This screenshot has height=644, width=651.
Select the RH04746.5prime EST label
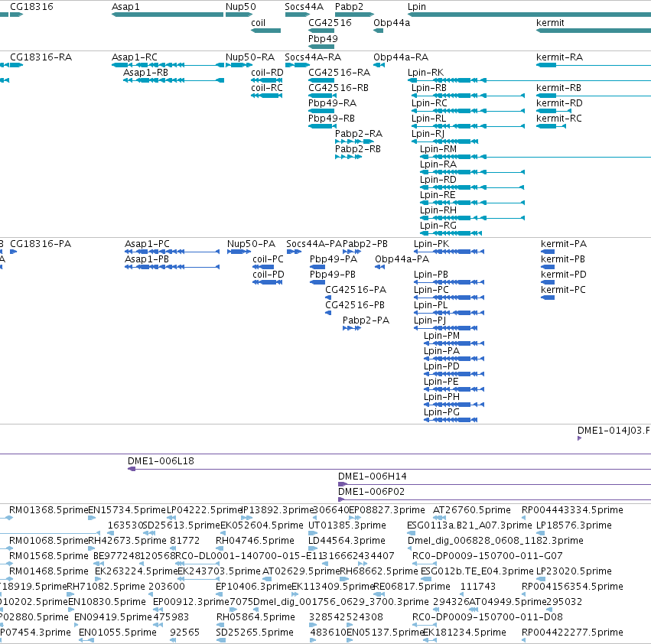tap(255, 541)
